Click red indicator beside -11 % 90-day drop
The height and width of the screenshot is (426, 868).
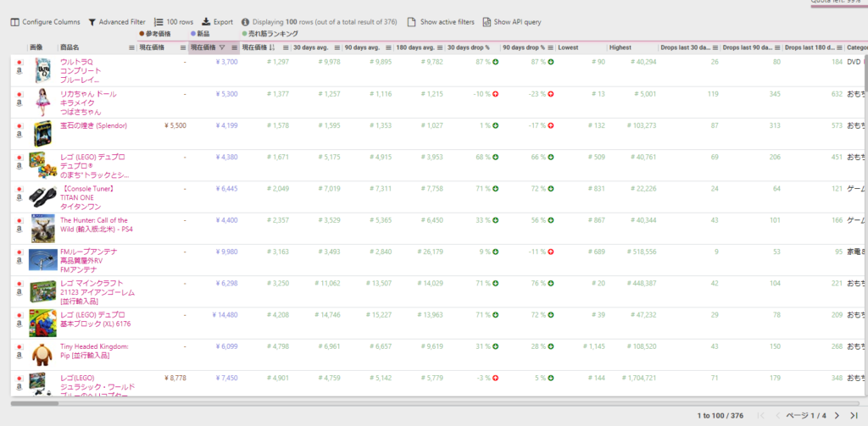(551, 252)
